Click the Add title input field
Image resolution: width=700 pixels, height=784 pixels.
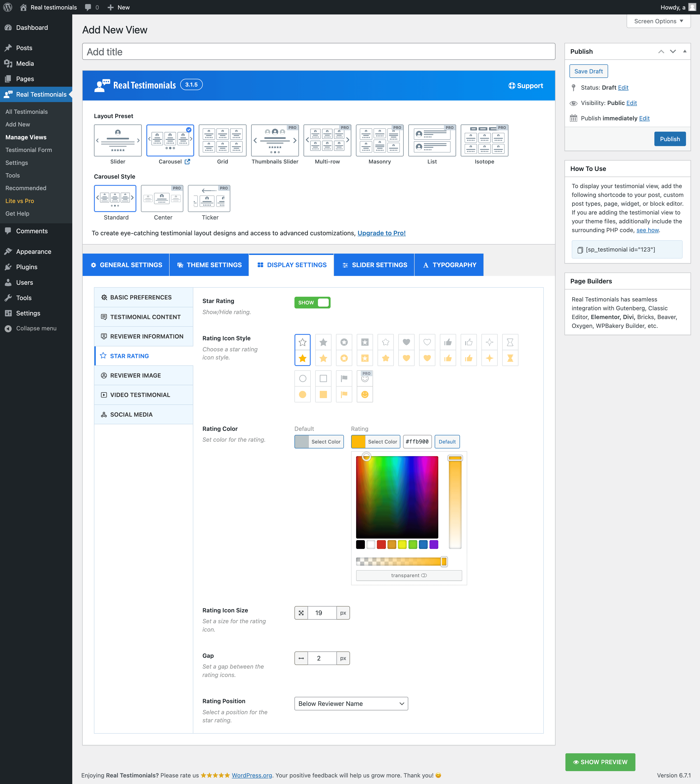[318, 51]
